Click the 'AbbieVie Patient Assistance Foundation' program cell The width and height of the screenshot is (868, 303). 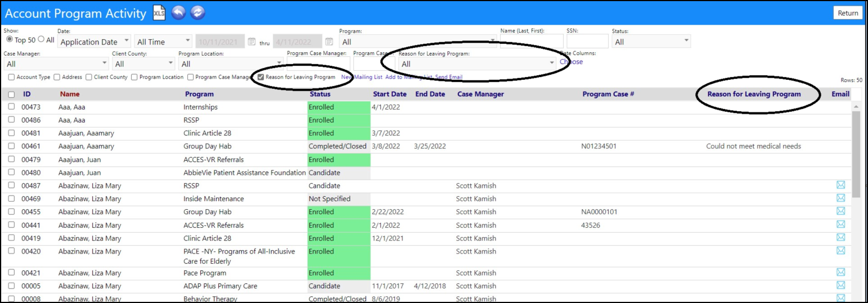coord(245,173)
